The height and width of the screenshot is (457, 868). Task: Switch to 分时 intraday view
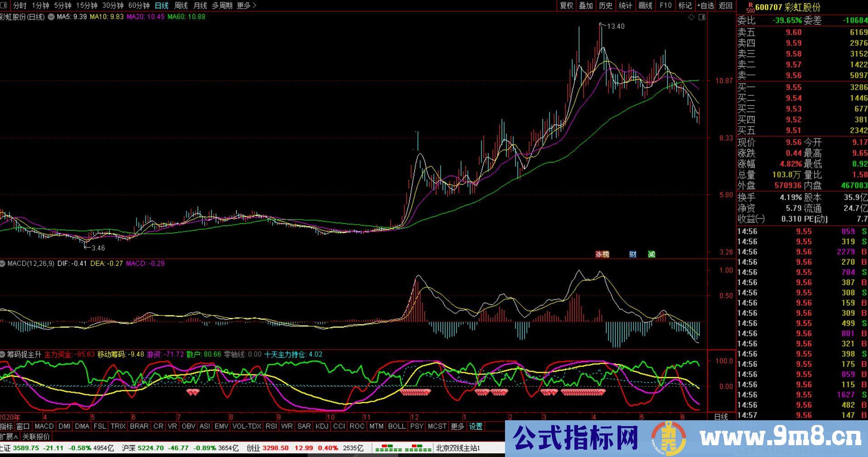(20, 5)
